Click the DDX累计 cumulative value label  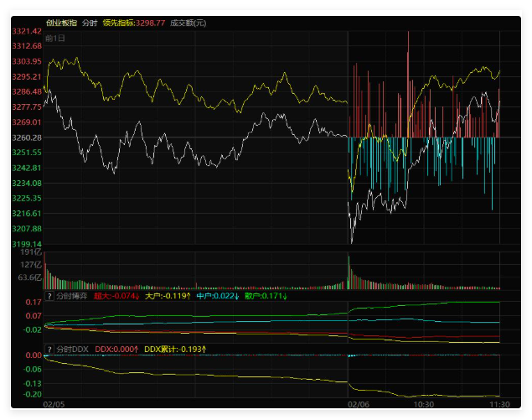(175, 349)
